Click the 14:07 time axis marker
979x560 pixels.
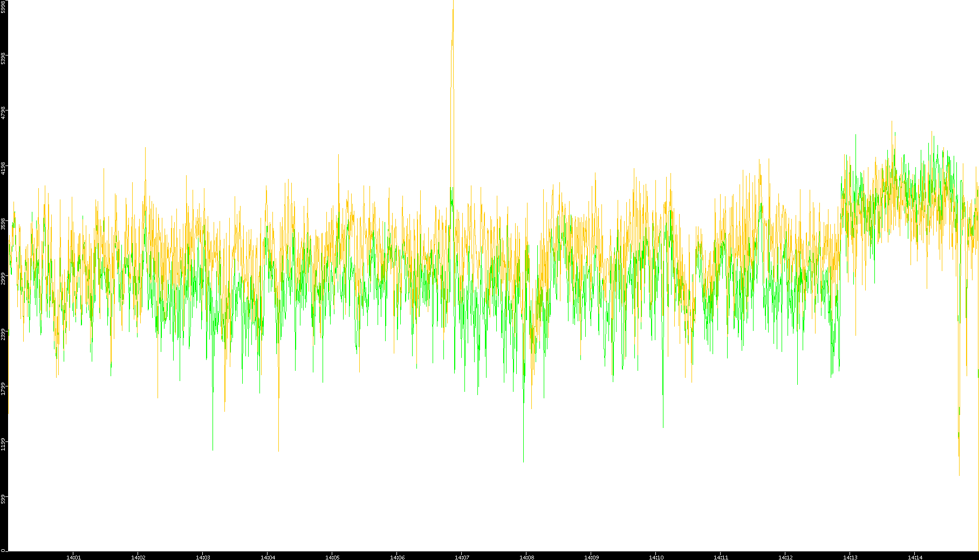pos(462,557)
